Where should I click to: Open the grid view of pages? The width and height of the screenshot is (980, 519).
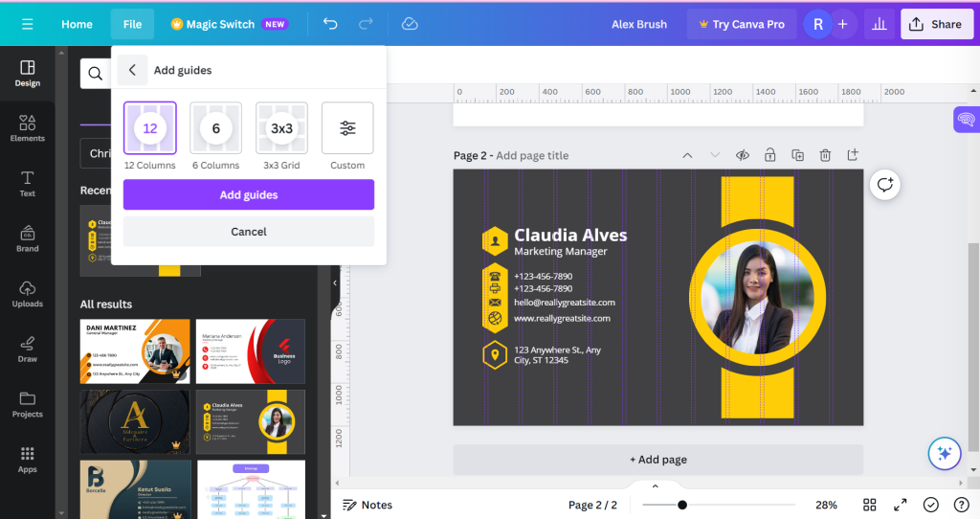pyautogui.click(x=869, y=505)
